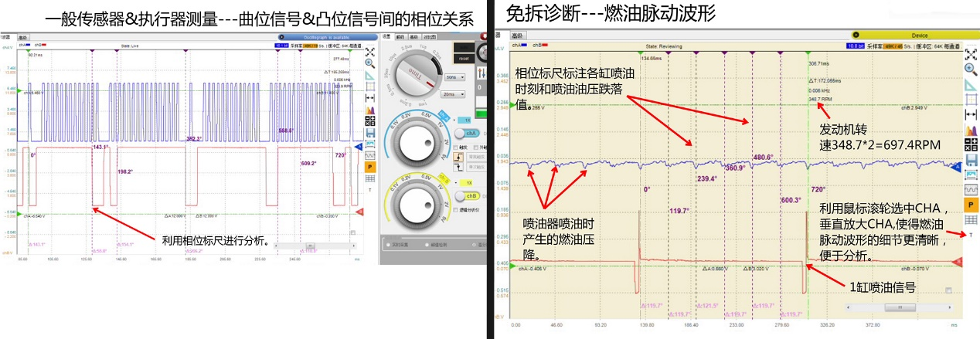The width and height of the screenshot is (980, 339).
Task: Select triangle ruler tool in right oscilloscope toolbar
Action: click(x=971, y=85)
